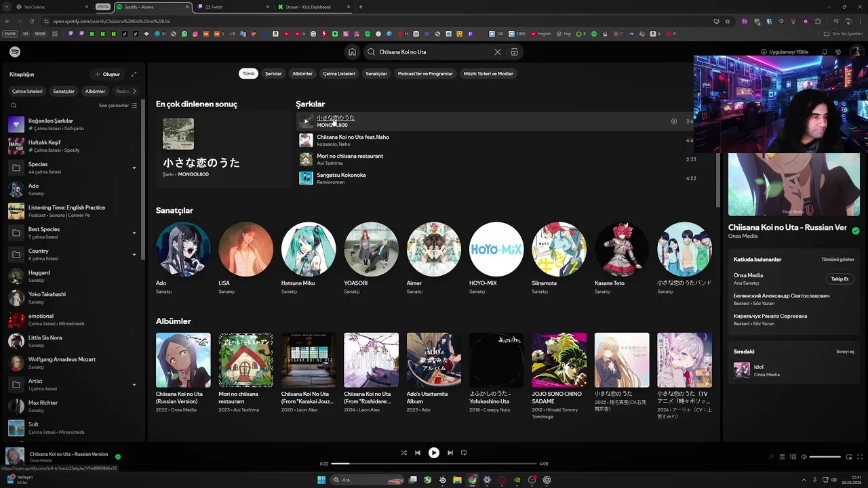Open File Explorer from taskbar
This screenshot has width=868, height=488.
click(x=457, y=480)
